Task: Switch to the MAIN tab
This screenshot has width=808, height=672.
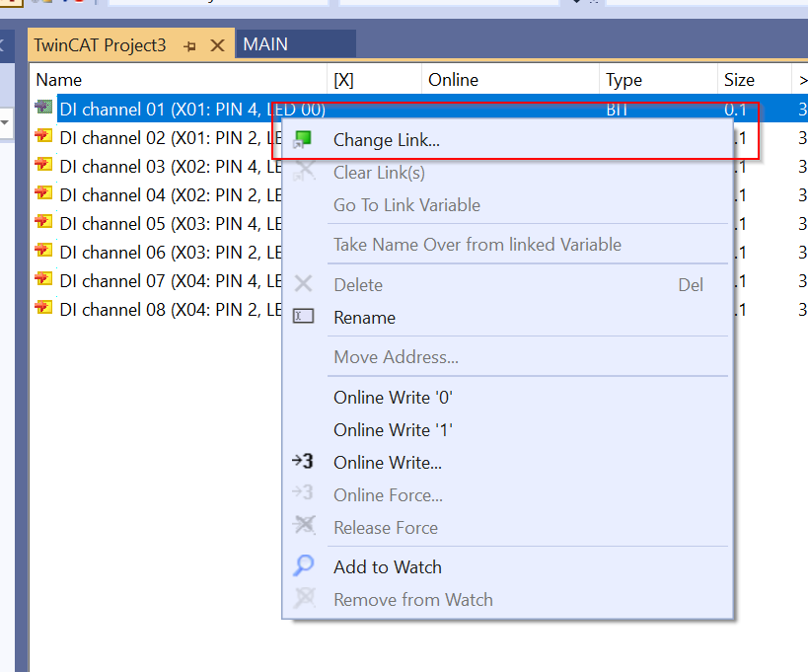Action: (x=295, y=44)
